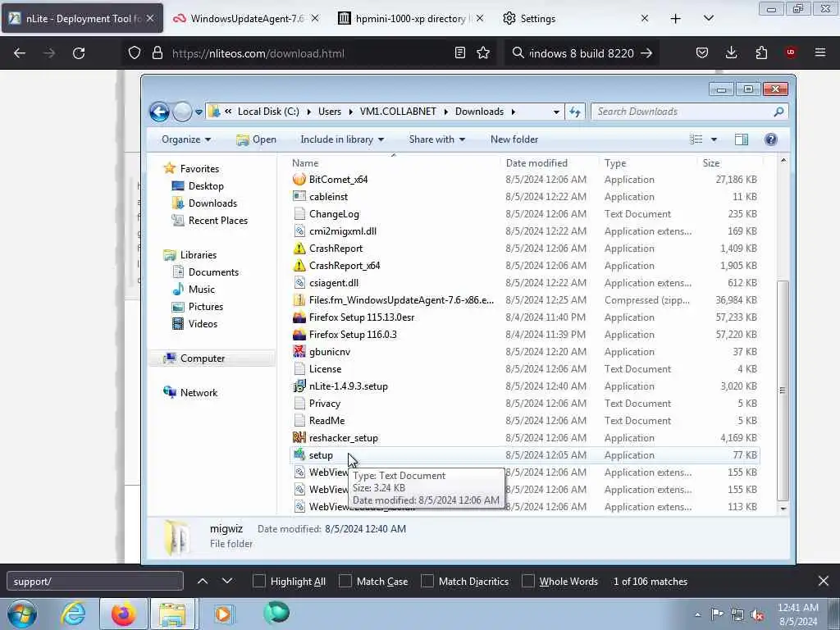Click Search Downloads field

(x=689, y=112)
